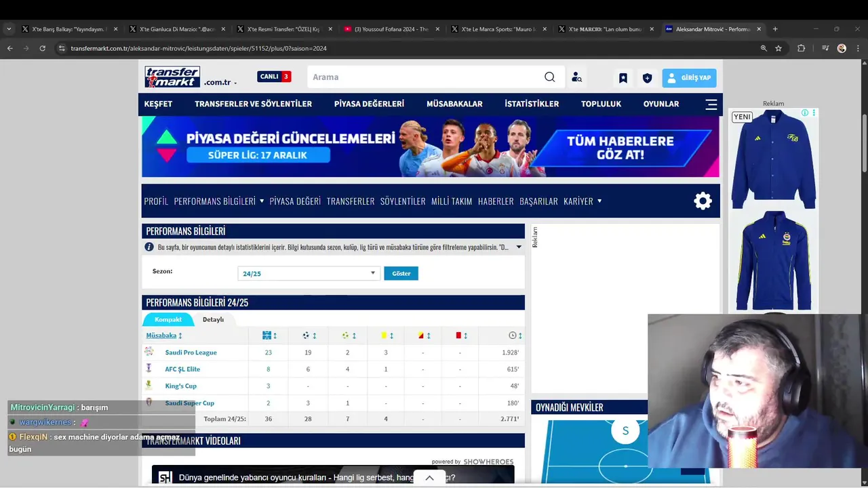The height and width of the screenshot is (488, 868).
Task: Click the Saudi Pro League logo icon
Action: point(149,352)
